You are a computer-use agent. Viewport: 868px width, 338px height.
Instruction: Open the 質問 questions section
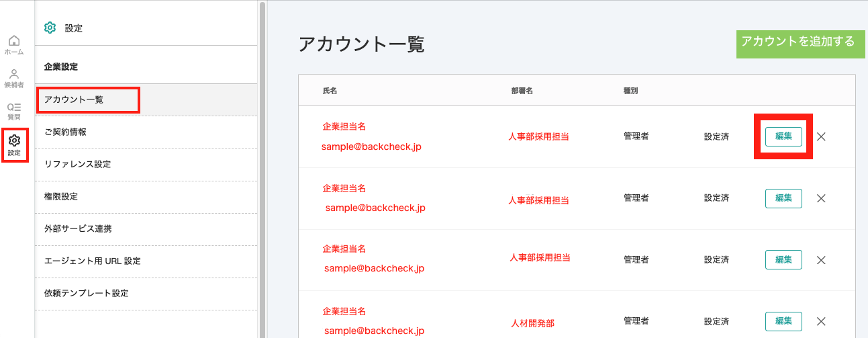pyautogui.click(x=14, y=111)
